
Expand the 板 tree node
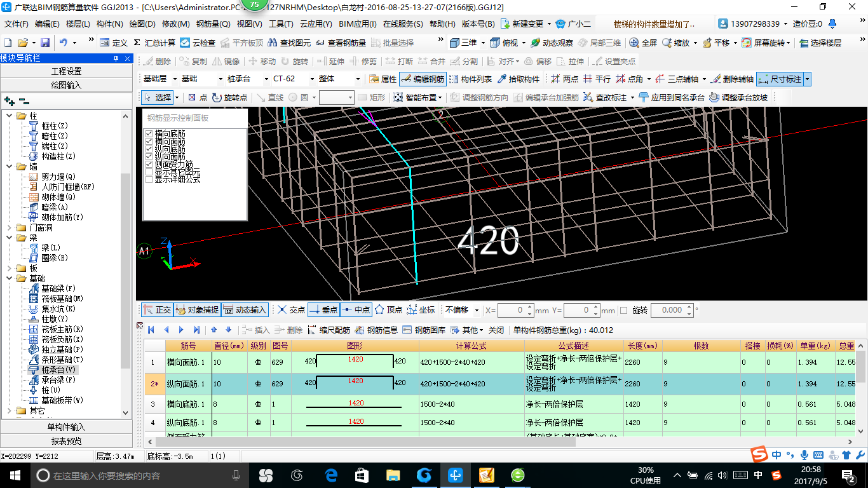coord(9,268)
